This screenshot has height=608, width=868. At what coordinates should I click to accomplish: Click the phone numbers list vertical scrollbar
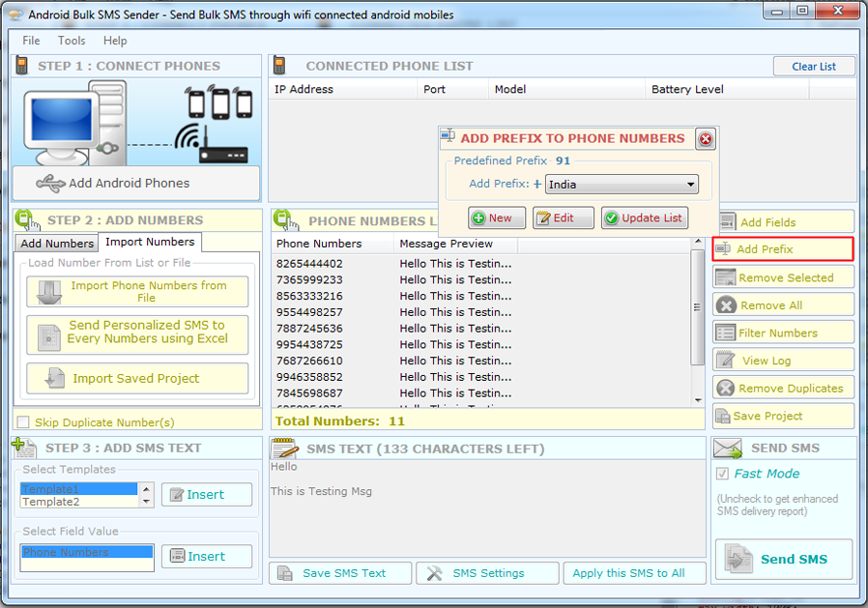698,307
